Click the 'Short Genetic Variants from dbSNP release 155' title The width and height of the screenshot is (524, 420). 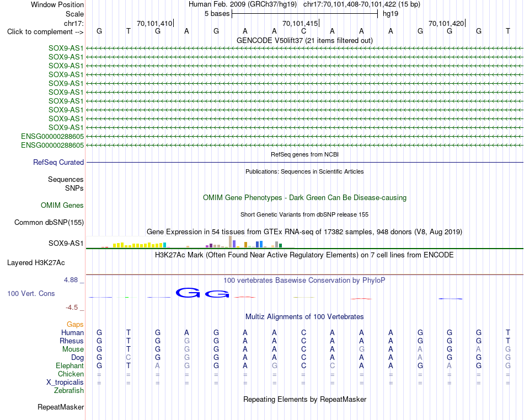click(x=304, y=214)
